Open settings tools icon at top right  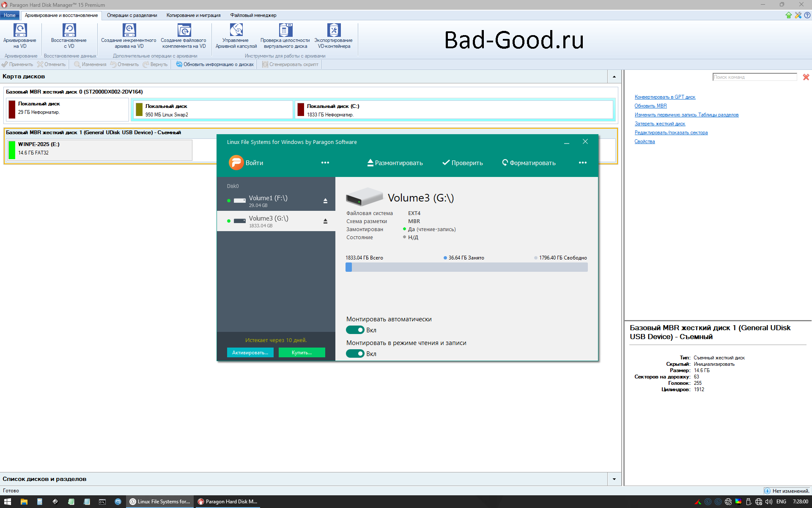tap(798, 15)
